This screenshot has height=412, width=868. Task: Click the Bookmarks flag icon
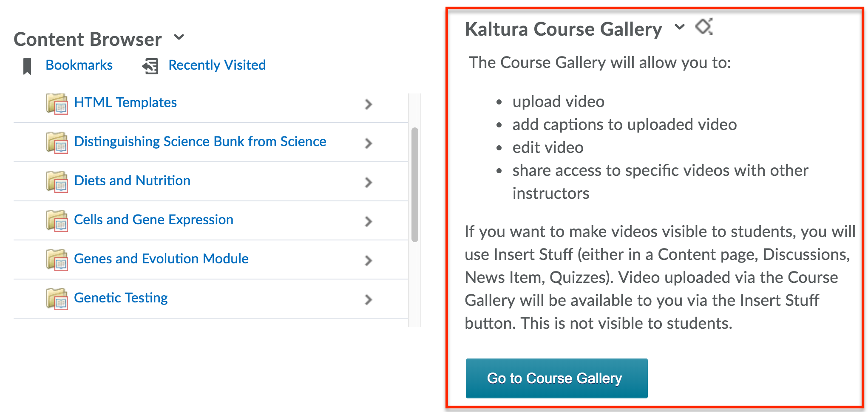point(27,66)
